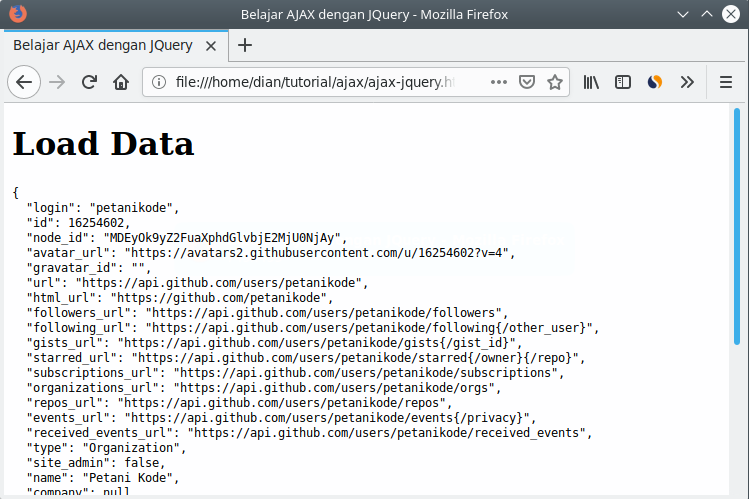Click the "login": "petanikode" line

[x=103, y=208]
